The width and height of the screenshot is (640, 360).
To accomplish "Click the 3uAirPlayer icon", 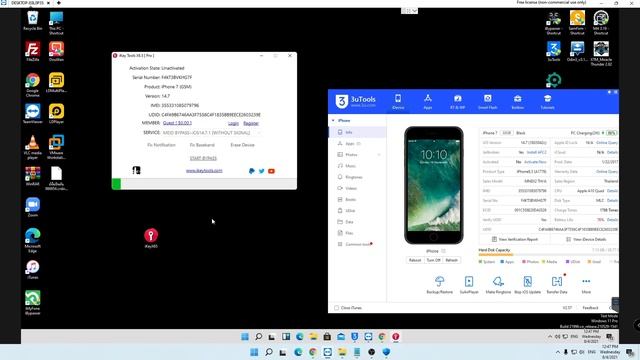I will 469,284.
